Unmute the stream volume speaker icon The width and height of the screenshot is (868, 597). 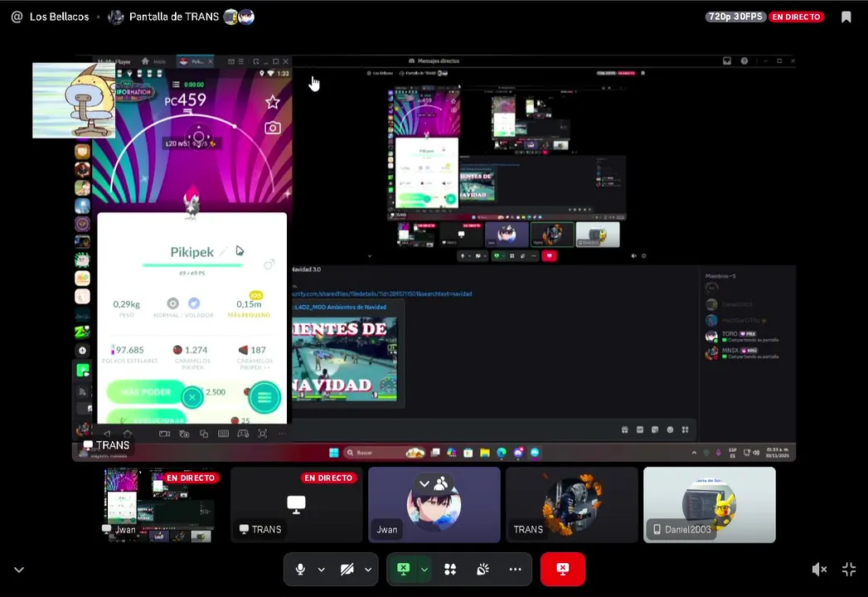click(x=819, y=570)
